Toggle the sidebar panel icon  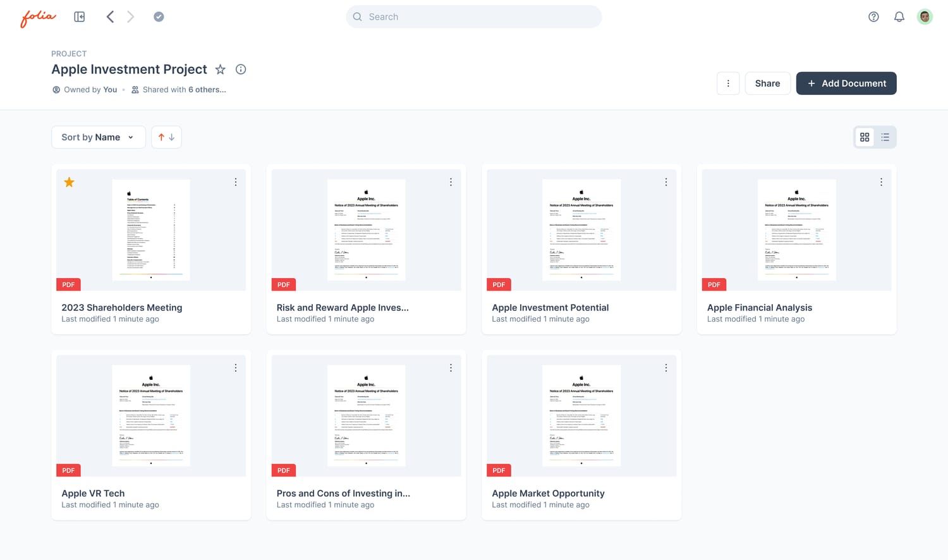pos(80,17)
